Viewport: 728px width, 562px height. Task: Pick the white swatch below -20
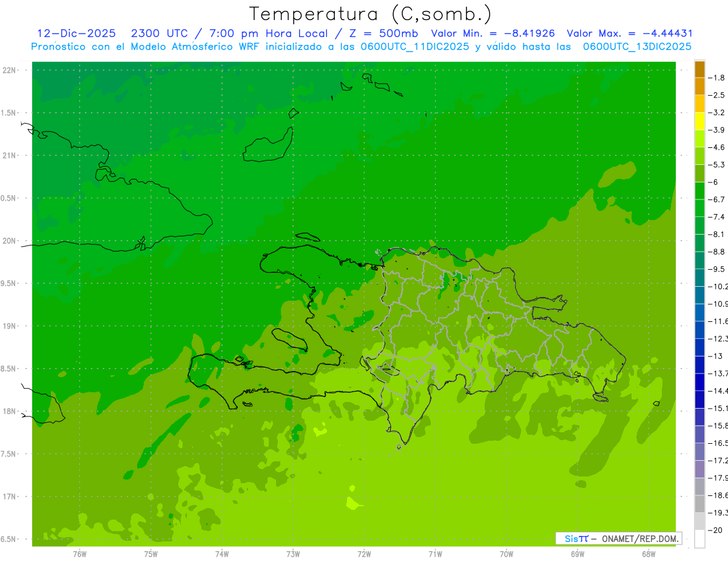(x=699, y=539)
